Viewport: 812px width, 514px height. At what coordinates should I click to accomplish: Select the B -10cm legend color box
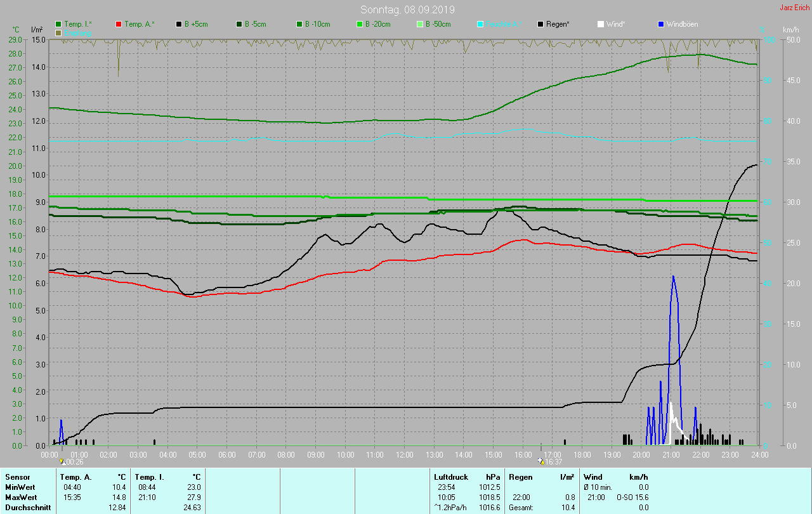click(299, 24)
